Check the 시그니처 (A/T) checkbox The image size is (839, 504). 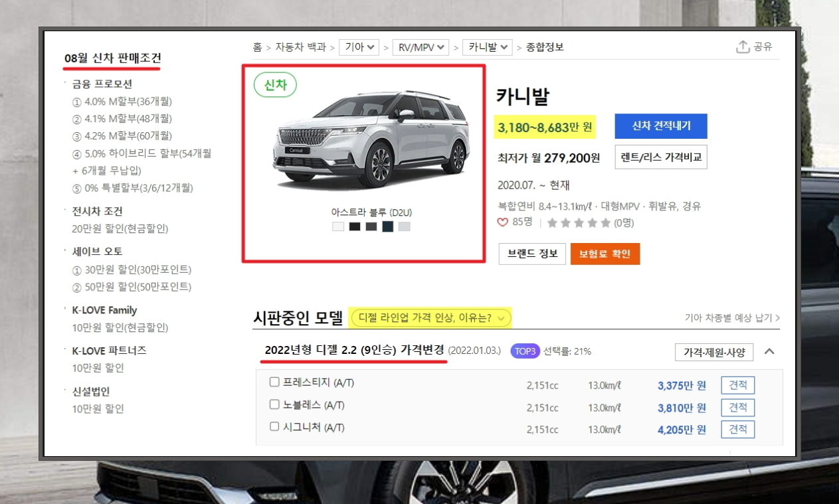pos(274,427)
